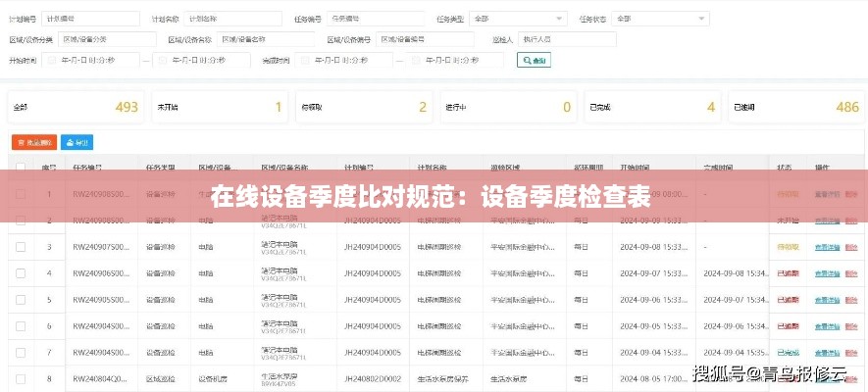868x392 pixels.
Task: Check the checkbox for row 5
Action: click(21, 300)
